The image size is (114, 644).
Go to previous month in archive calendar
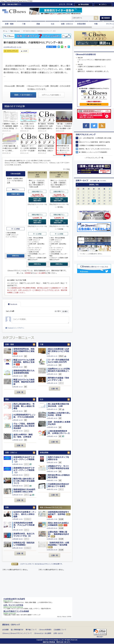(x=77, y=184)
